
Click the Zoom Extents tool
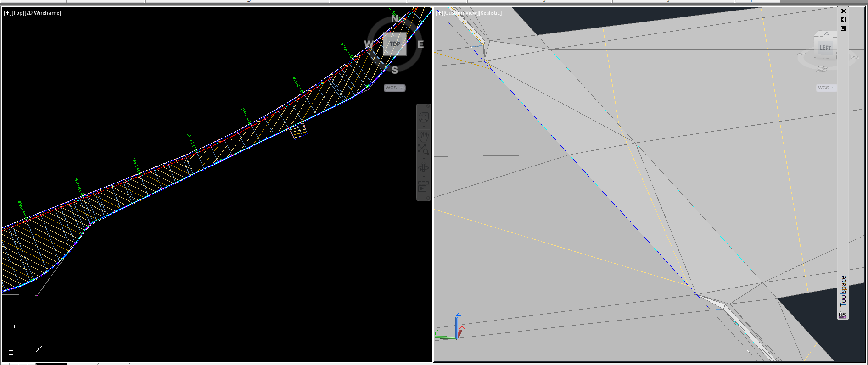coord(424,149)
